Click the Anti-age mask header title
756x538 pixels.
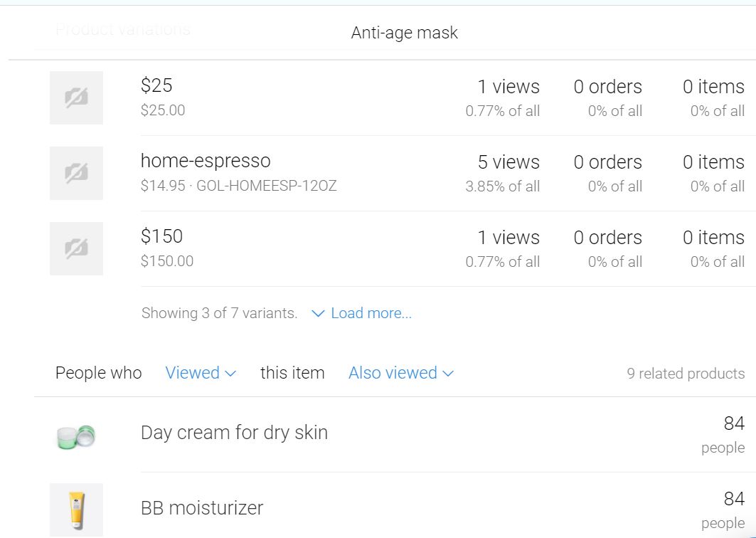point(405,33)
